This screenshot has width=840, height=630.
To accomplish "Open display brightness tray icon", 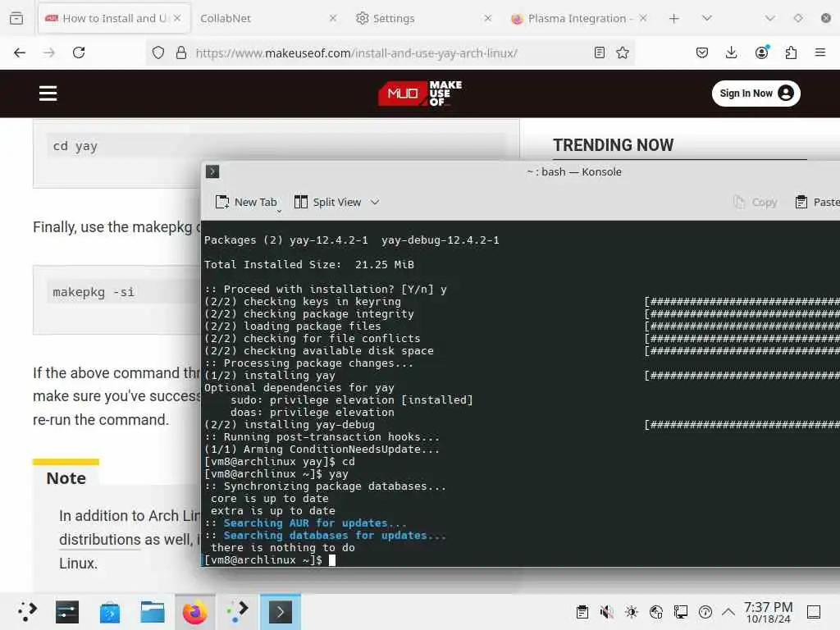I will tap(632, 612).
